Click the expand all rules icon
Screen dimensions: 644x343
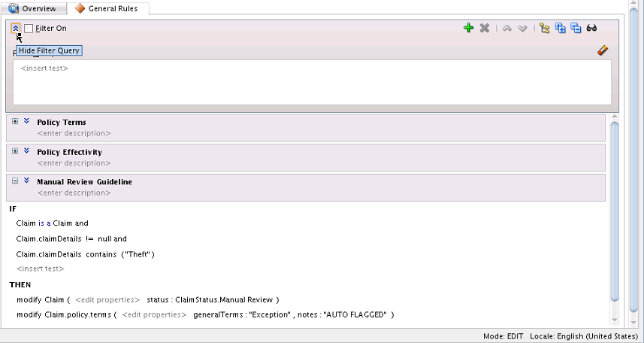click(x=561, y=28)
